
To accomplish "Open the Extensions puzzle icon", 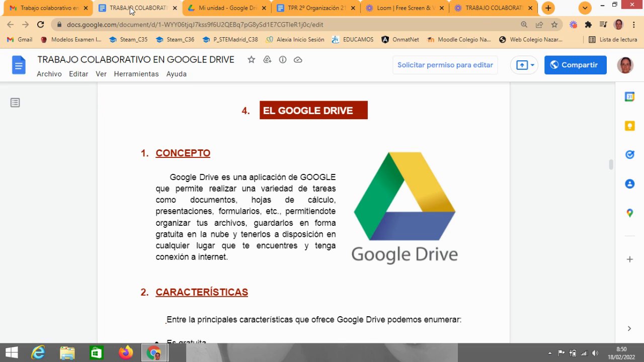I will click(588, 24).
